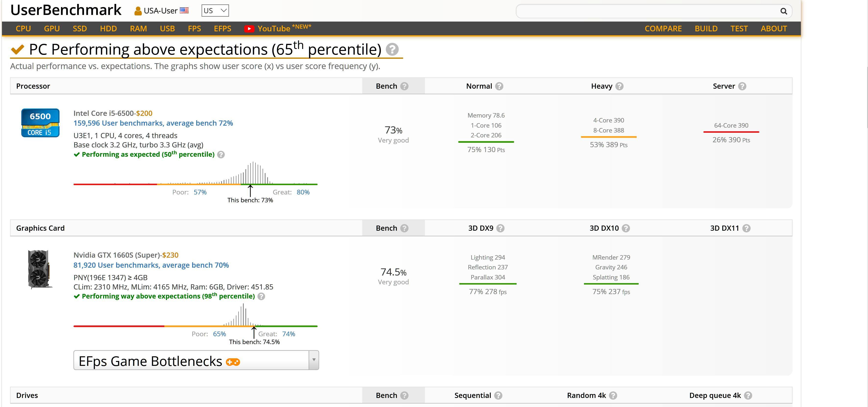Click the search magnifier icon
The image size is (868, 407).
point(784,12)
